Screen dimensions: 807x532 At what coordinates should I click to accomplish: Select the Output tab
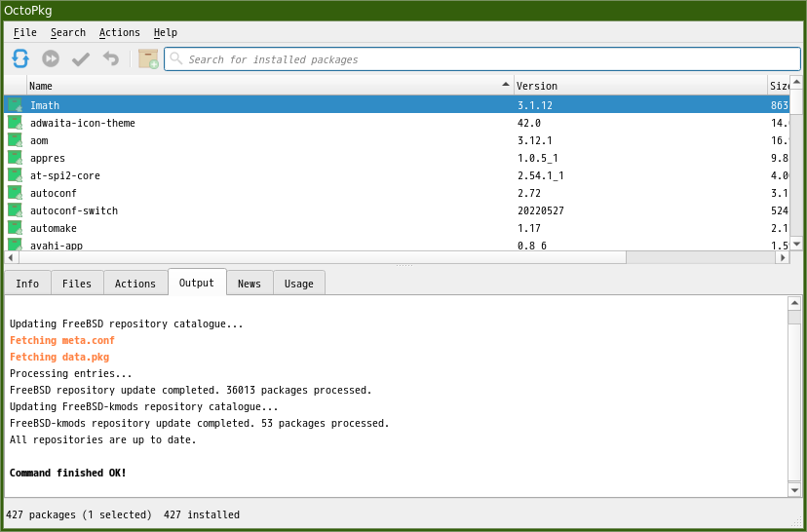(x=197, y=282)
